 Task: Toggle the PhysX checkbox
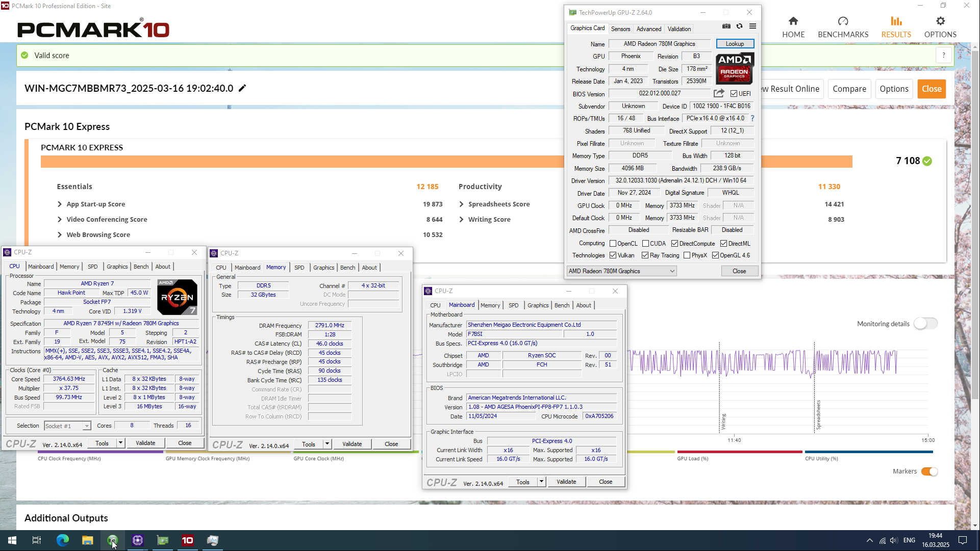click(687, 255)
